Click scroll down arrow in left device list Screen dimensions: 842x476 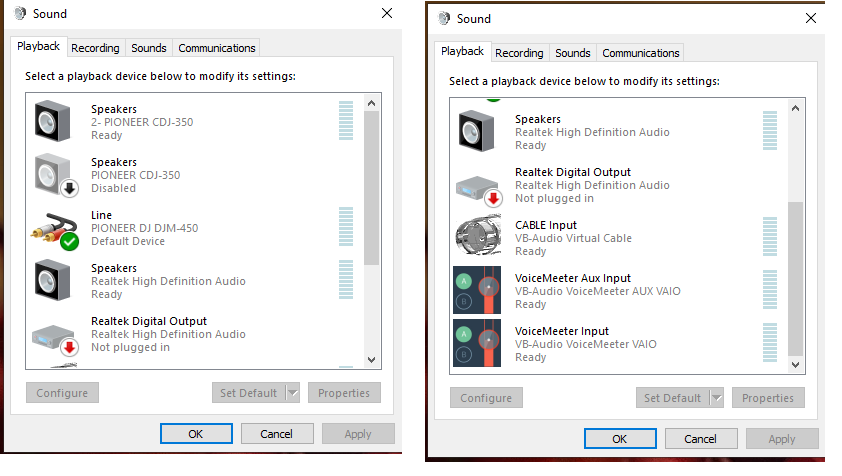372,359
